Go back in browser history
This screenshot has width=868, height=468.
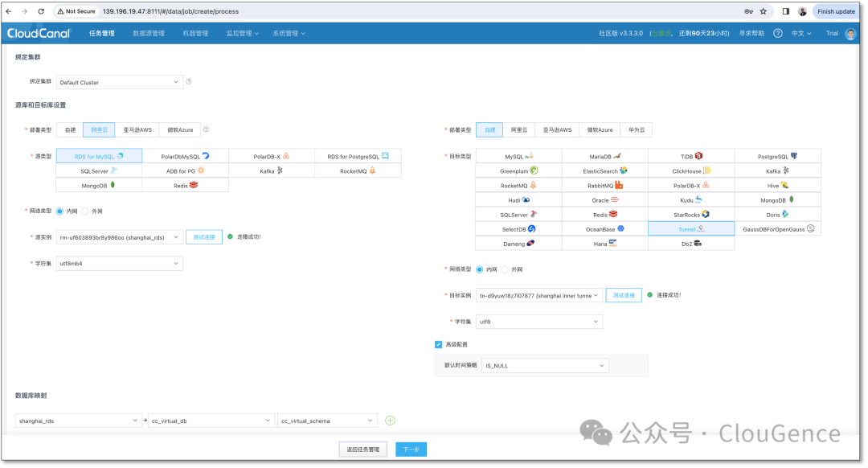(x=9, y=11)
